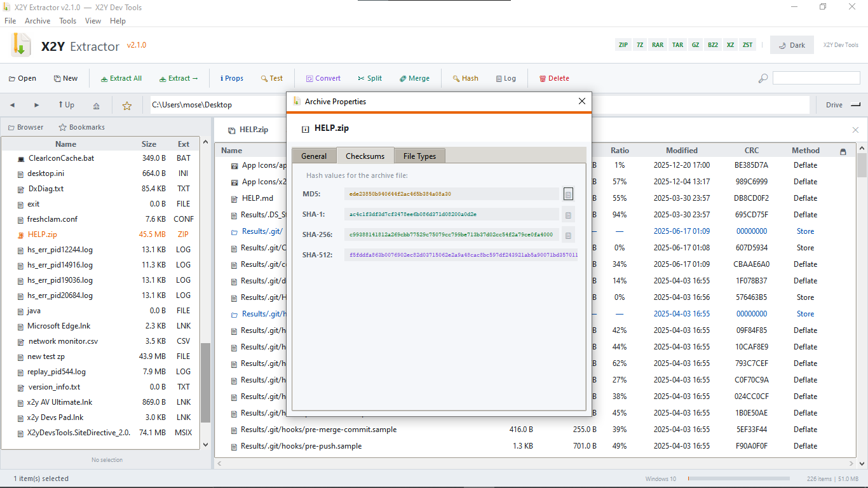Copy the SHA-256 hash value
The height and width of the screenshot is (488, 868).
569,235
